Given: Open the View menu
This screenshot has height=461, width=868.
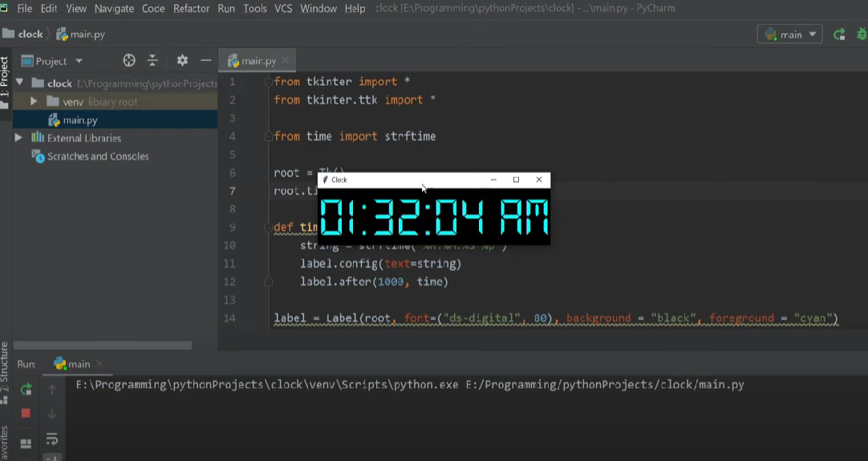Looking at the screenshot, I should click(76, 8).
